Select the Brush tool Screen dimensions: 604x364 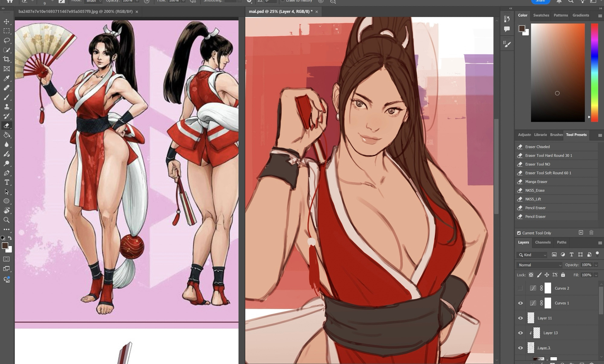coord(6,97)
